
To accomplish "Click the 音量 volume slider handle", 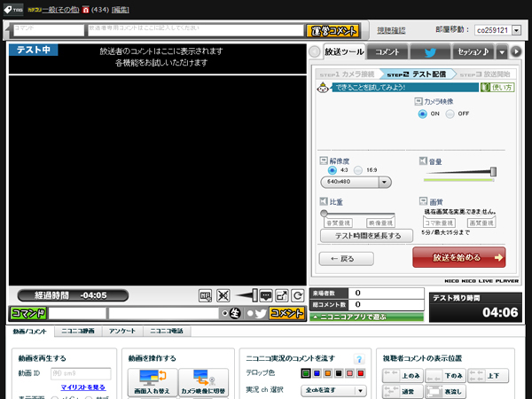I will click(493, 171).
